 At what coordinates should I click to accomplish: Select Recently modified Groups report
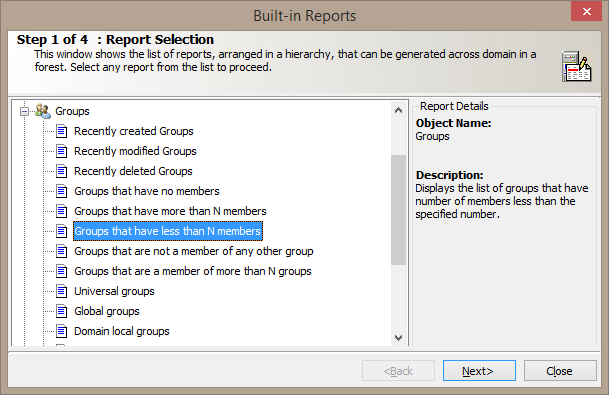[135, 151]
